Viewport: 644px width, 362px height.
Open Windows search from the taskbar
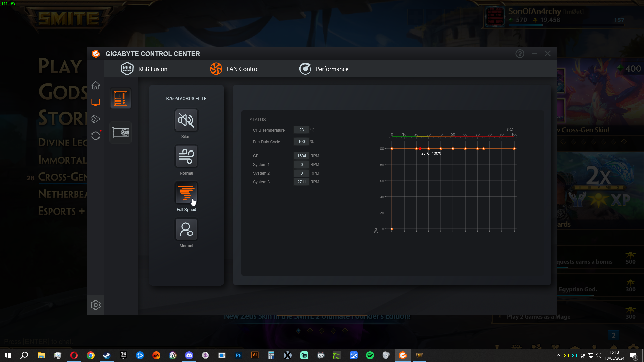click(24, 355)
